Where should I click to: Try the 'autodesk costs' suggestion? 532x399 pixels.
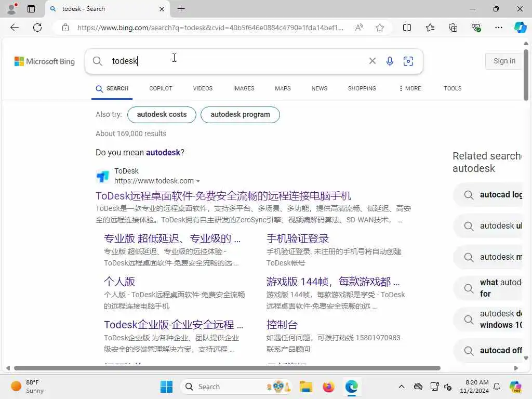(x=162, y=115)
